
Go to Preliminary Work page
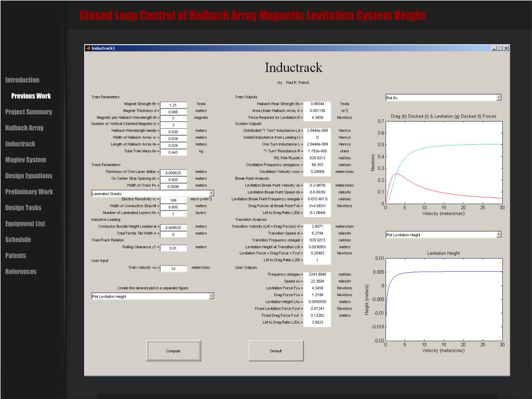[x=29, y=192]
